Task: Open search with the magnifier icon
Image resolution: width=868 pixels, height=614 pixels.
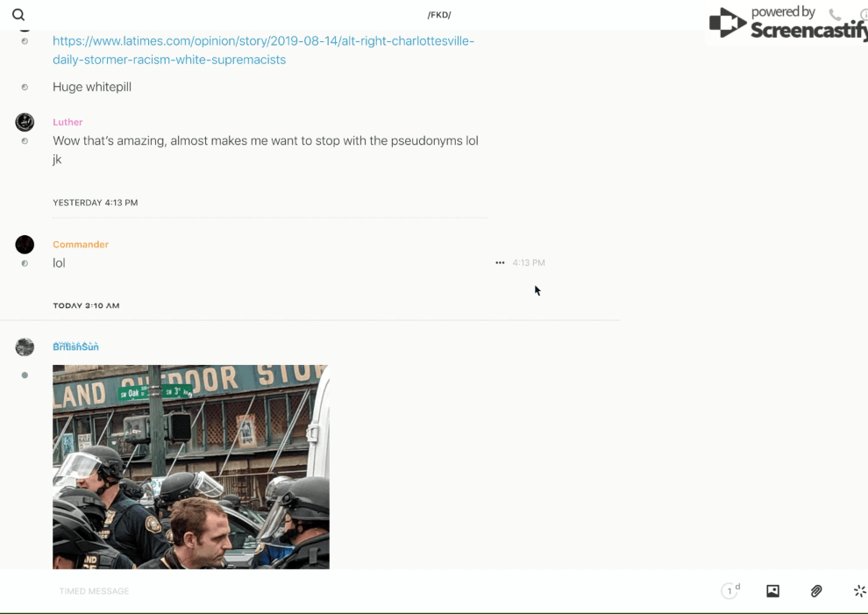Action: coord(18,15)
